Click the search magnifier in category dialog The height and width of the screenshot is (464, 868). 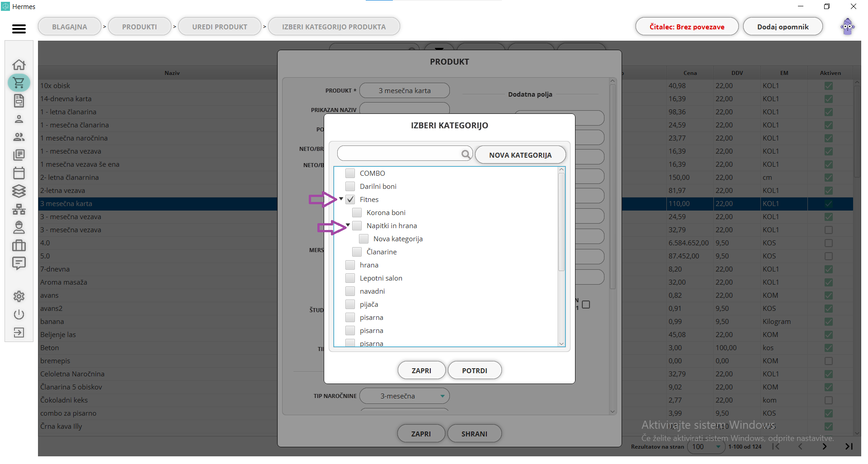[466, 155]
